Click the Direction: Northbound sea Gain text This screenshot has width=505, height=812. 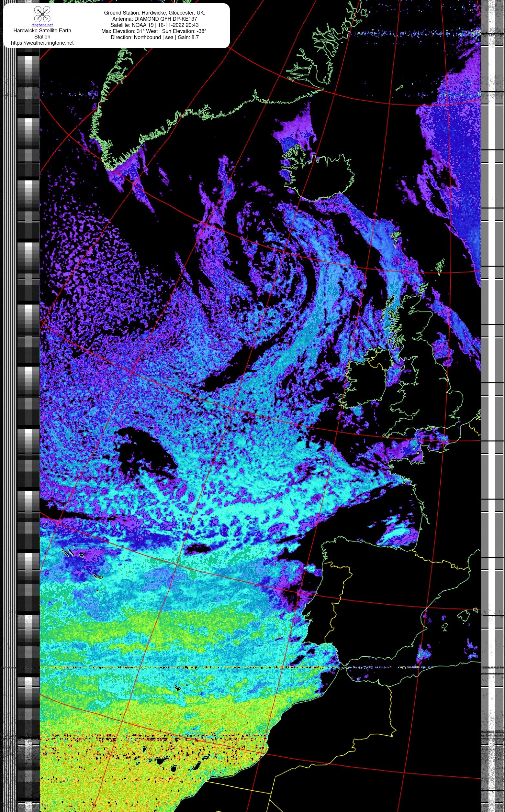154,38
